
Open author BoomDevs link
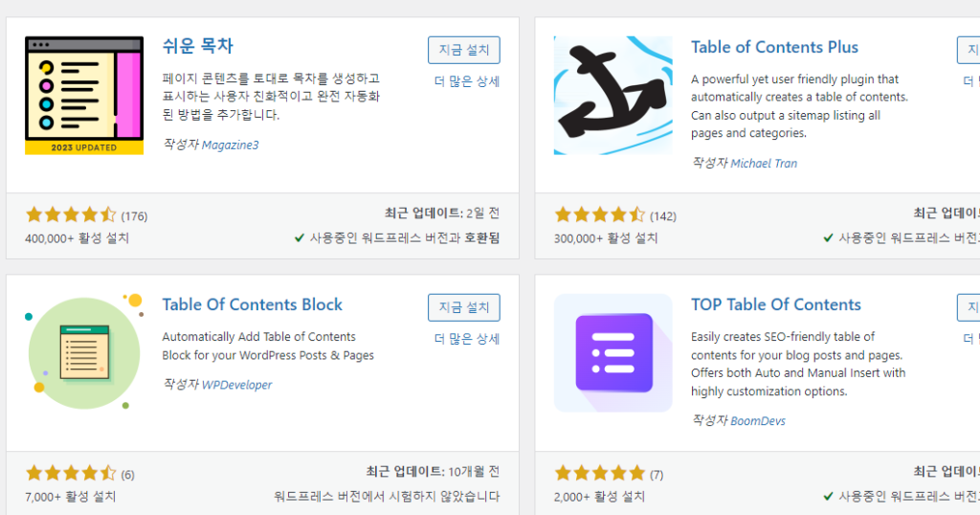coord(758,421)
